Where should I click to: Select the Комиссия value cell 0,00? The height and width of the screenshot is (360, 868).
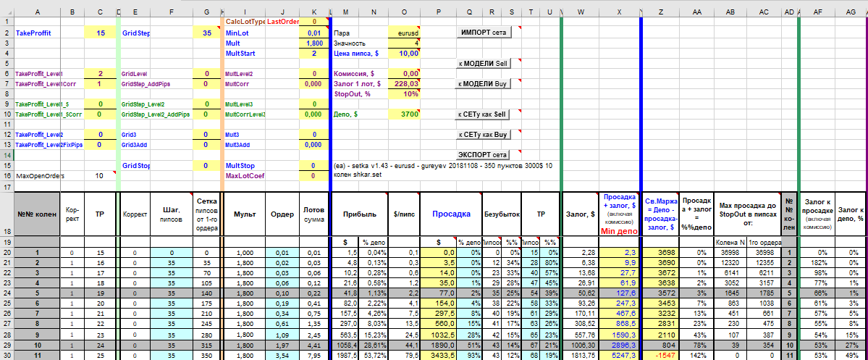[x=405, y=74]
